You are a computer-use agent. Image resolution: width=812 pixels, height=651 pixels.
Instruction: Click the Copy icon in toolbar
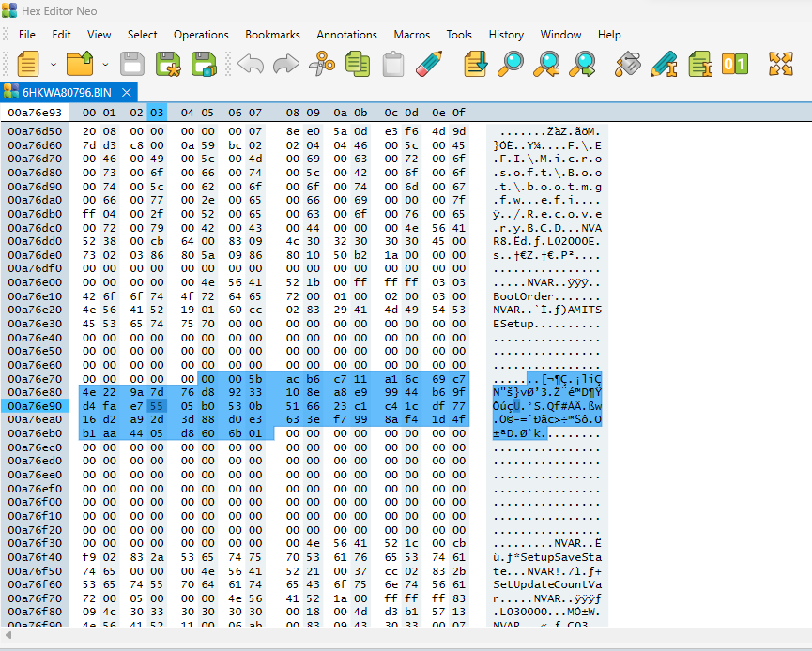coord(357,64)
